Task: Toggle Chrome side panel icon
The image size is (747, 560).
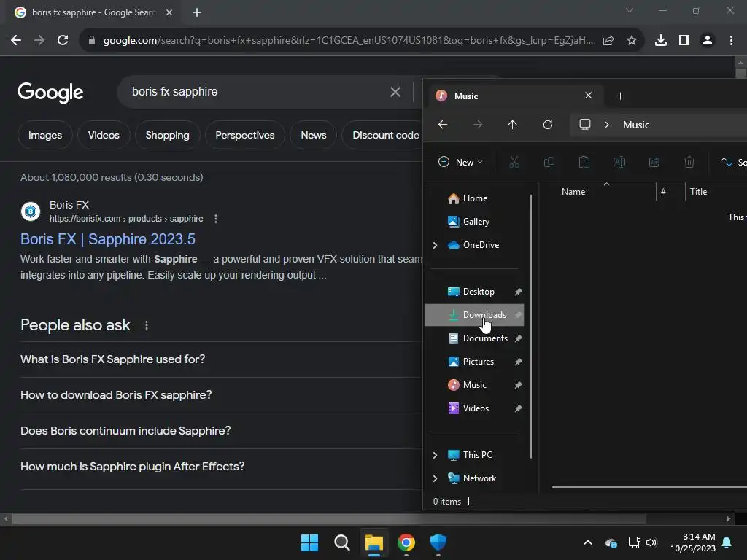Action: click(684, 41)
